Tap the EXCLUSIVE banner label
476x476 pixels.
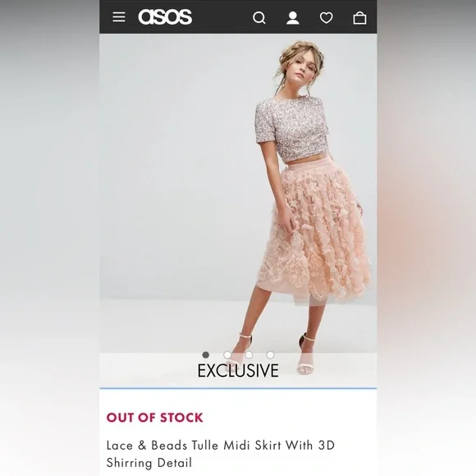tap(238, 370)
